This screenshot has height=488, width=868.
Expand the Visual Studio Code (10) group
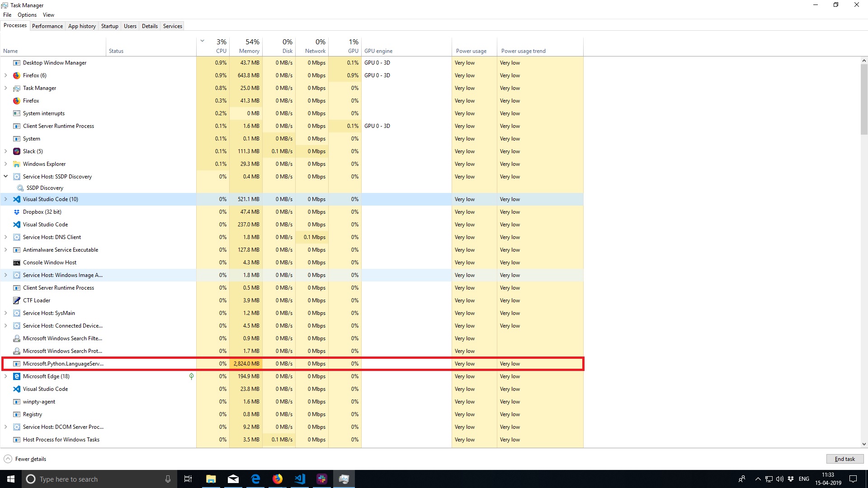pyautogui.click(x=5, y=199)
